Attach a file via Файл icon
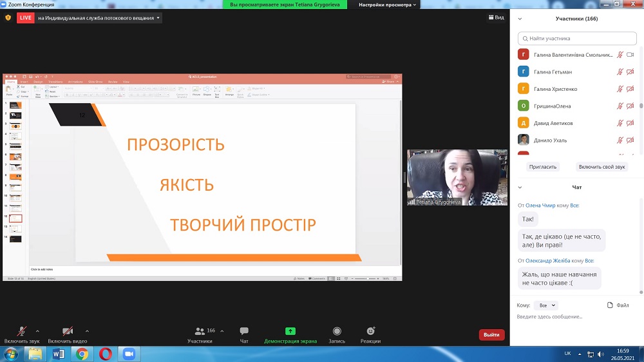The image size is (644, 362). [x=610, y=305]
